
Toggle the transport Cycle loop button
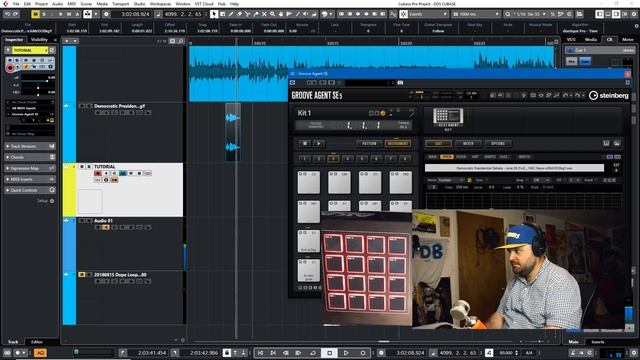pyautogui.click(x=313, y=353)
